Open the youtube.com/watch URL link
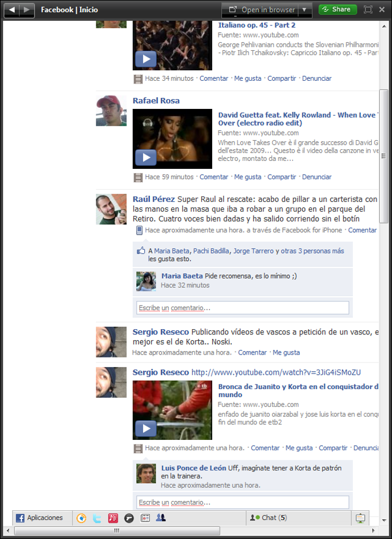The width and height of the screenshot is (392, 539). (x=276, y=372)
